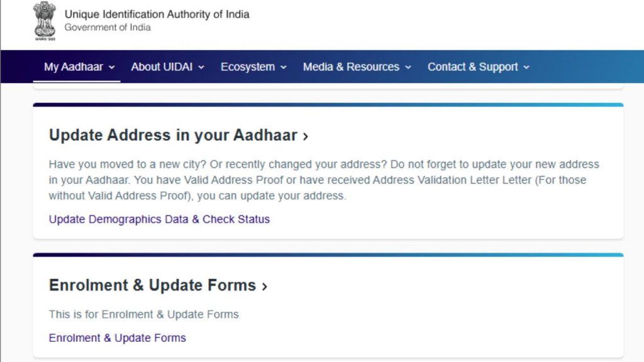This screenshot has height=362, width=644.
Task: Click the arrow beside Enrolment & Update Forms heading
Action: click(x=265, y=287)
